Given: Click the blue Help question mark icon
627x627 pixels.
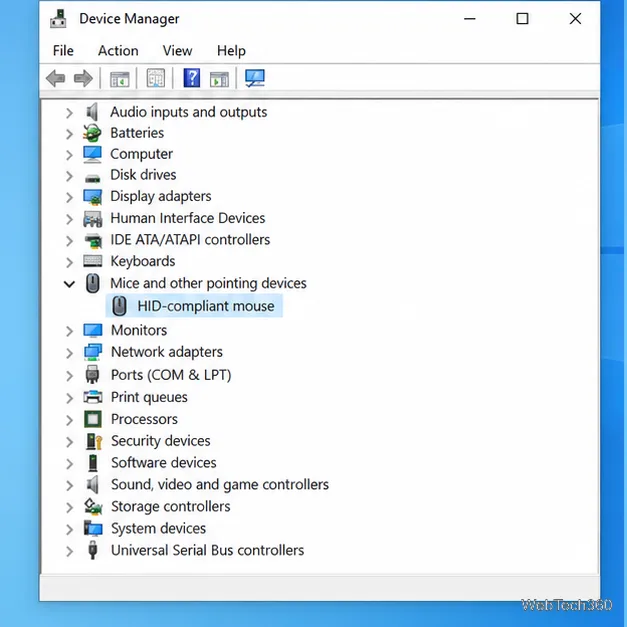Looking at the screenshot, I should pyautogui.click(x=192, y=78).
